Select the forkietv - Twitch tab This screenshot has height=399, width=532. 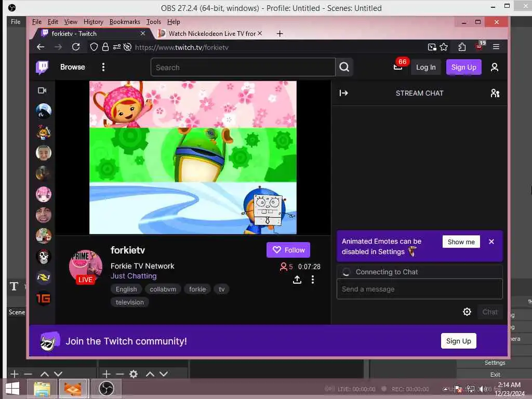tap(91, 34)
